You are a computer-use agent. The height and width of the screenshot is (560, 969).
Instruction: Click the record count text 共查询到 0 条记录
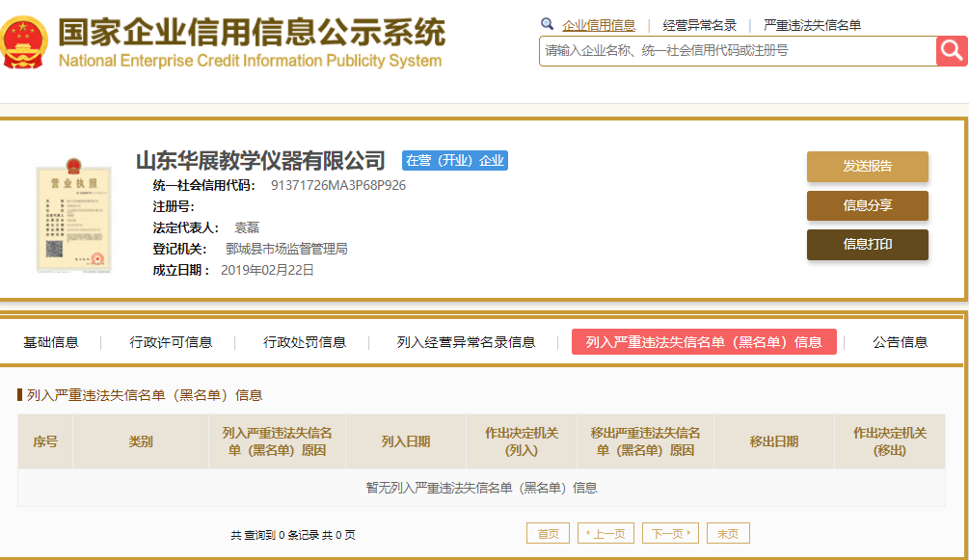pos(275,535)
